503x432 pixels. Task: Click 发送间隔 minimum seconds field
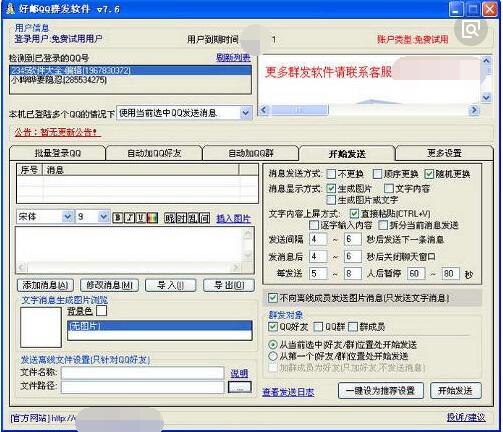click(318, 239)
